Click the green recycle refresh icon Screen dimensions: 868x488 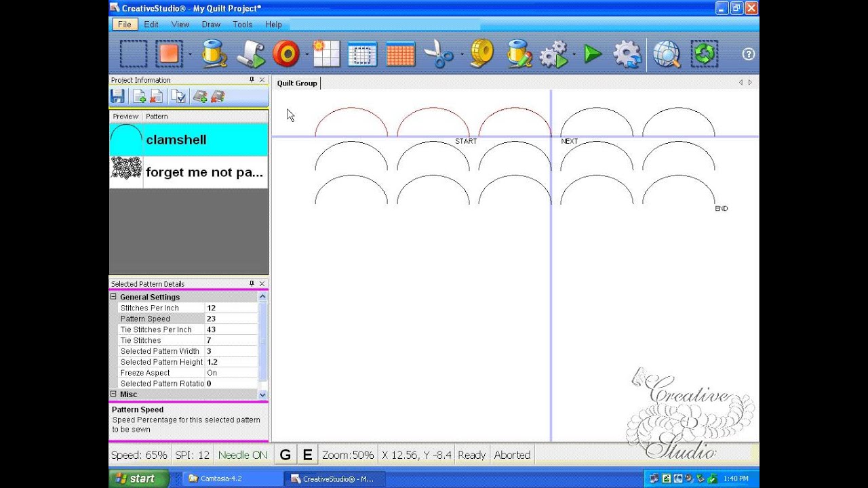pyautogui.click(x=705, y=54)
